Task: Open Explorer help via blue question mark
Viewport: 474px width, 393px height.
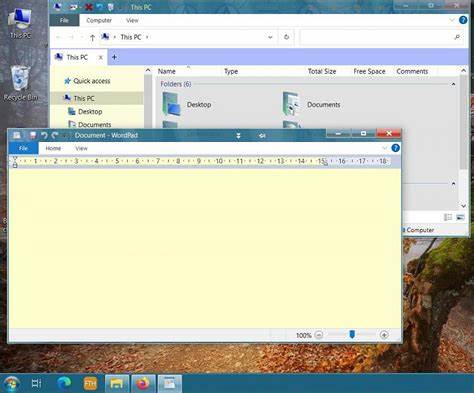Action: 463,20
